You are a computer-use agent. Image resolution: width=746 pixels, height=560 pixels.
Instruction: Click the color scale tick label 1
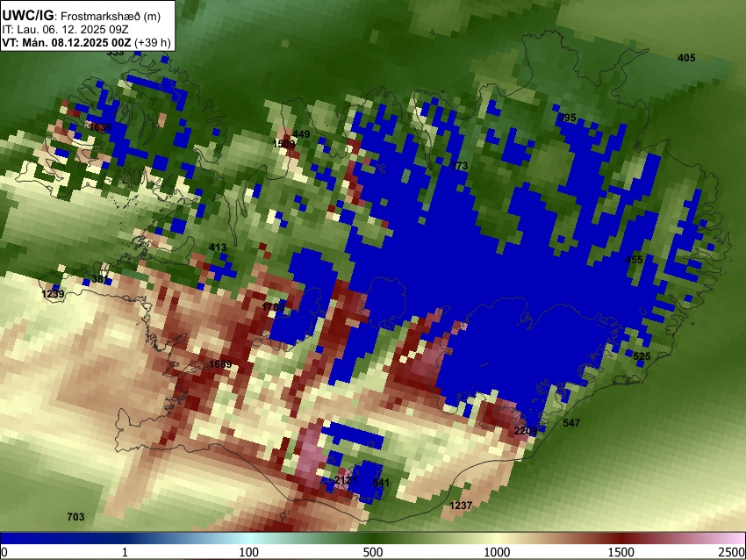pos(125,552)
